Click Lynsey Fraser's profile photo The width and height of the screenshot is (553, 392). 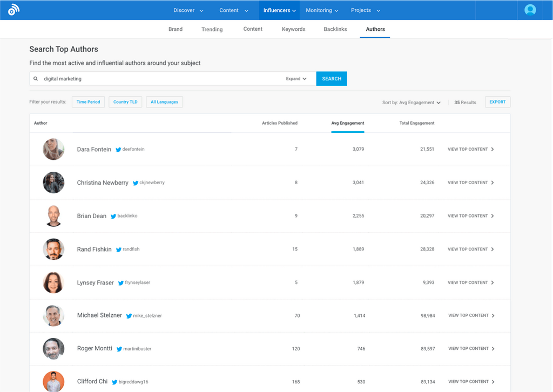tap(53, 282)
